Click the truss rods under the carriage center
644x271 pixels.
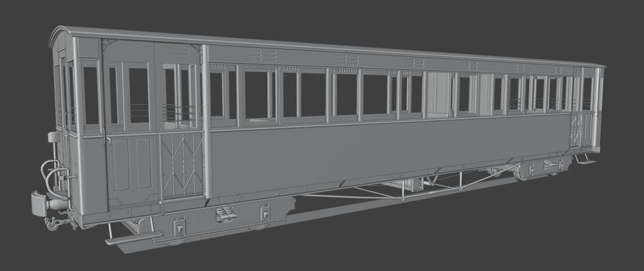click(x=361, y=192)
